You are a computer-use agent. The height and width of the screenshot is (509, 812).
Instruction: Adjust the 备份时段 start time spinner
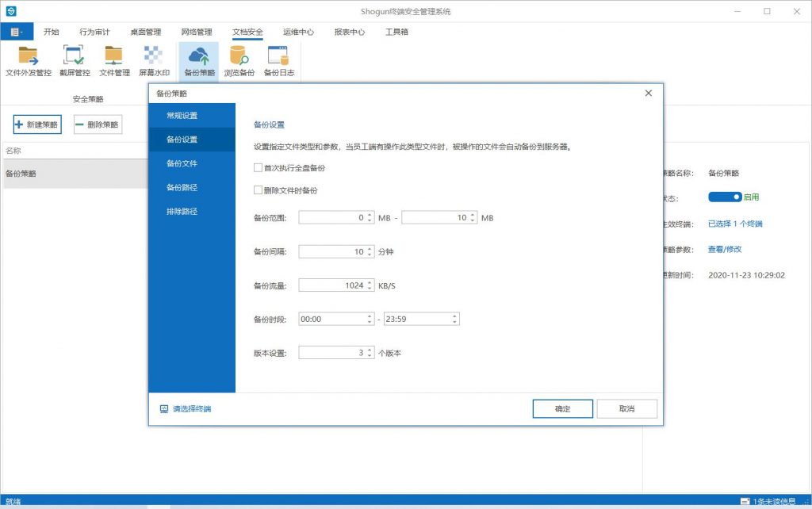point(370,319)
